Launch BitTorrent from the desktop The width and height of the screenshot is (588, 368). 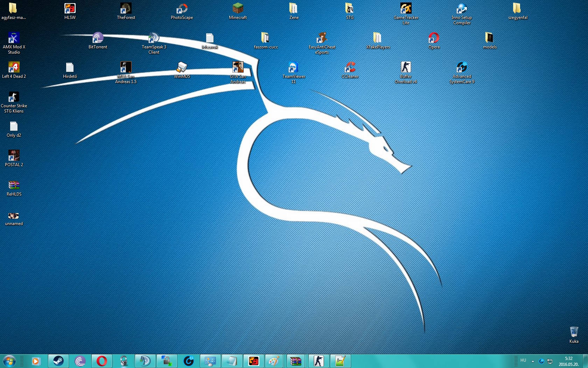click(98, 40)
